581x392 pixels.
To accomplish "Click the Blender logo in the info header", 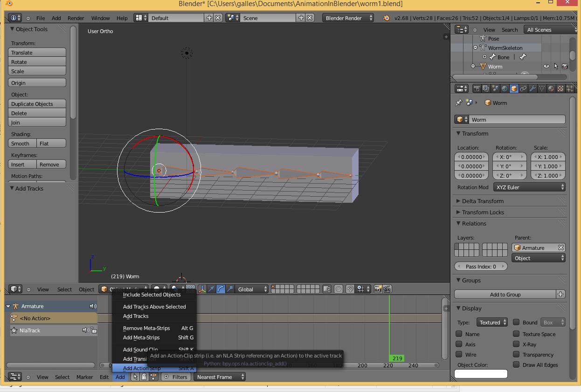I will tap(386, 18).
